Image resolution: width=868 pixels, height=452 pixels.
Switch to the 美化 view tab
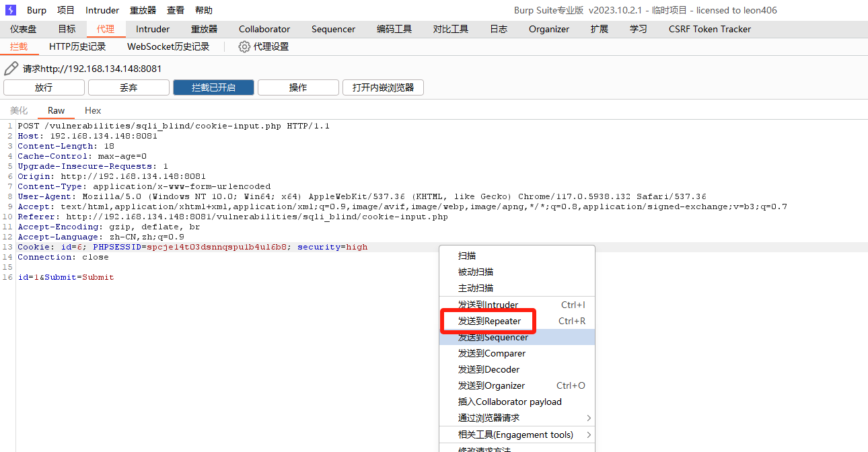(x=19, y=110)
